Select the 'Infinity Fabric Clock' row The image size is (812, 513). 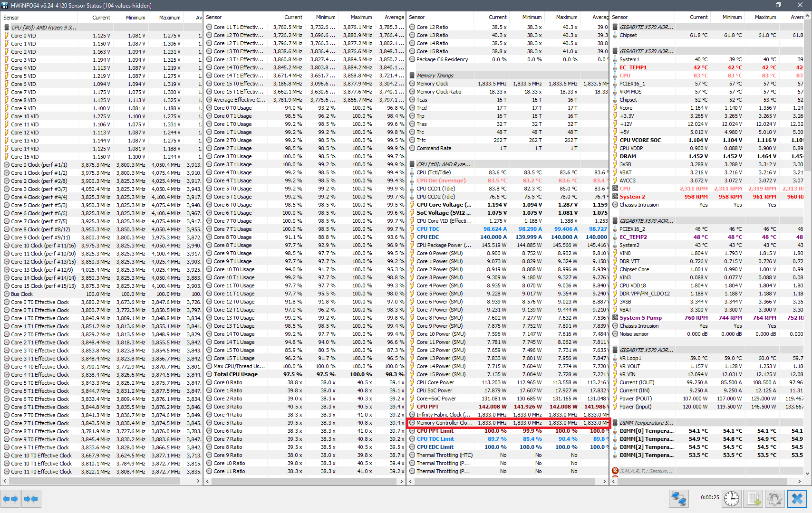[x=508, y=415]
